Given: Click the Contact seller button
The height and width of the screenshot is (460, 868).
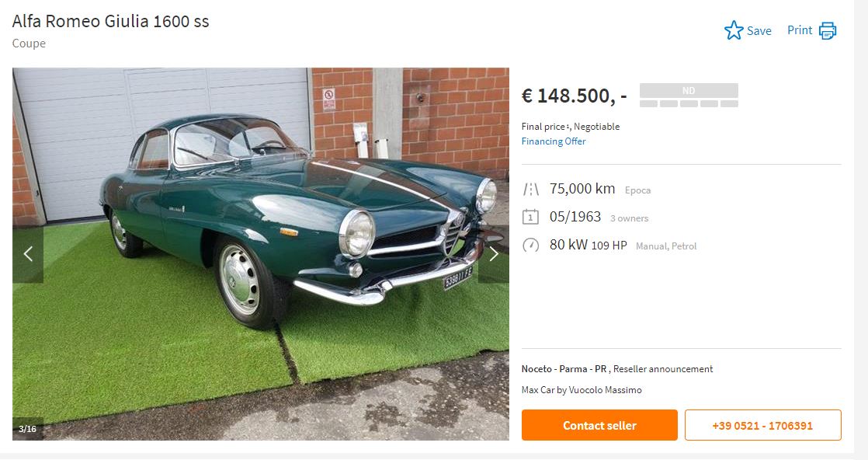Looking at the screenshot, I should (599, 425).
